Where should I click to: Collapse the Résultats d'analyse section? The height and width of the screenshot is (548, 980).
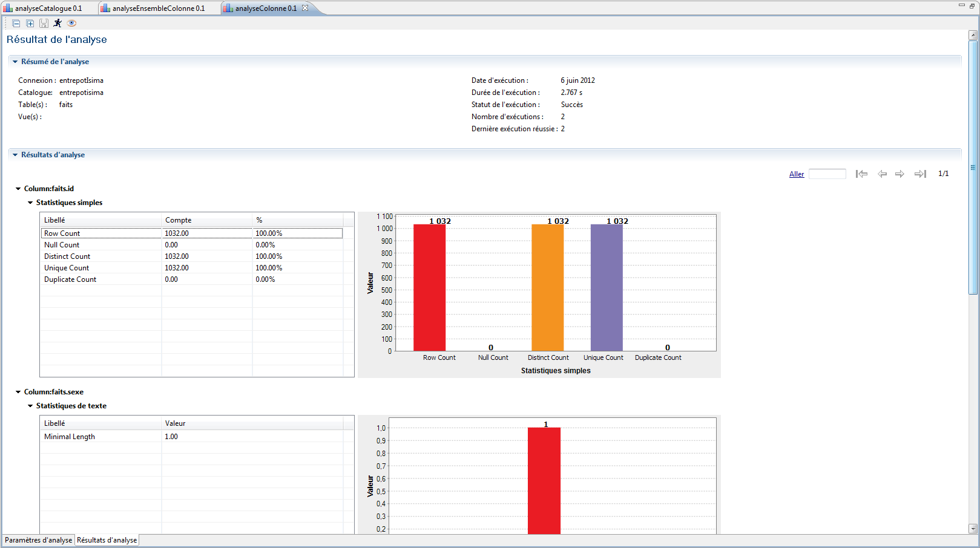click(x=15, y=155)
